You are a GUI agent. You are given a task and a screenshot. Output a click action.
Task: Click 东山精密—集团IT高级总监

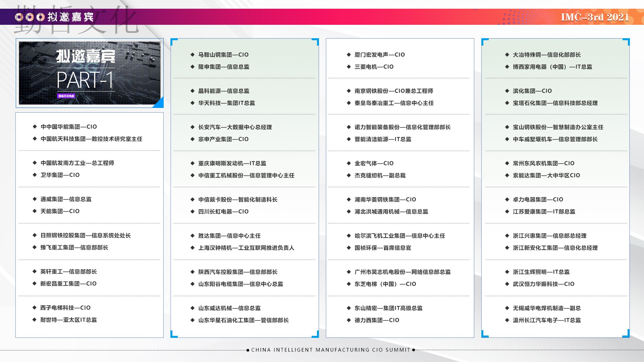tap(388, 308)
